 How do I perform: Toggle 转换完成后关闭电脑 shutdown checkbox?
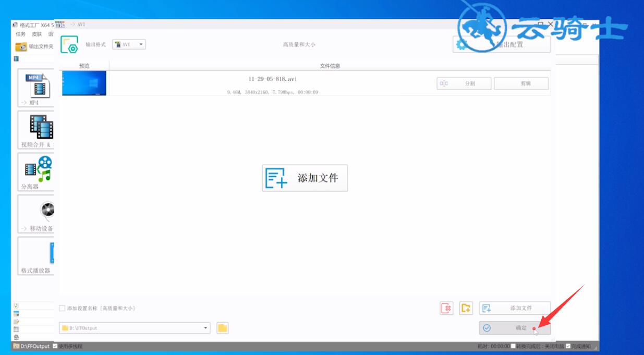(513, 346)
